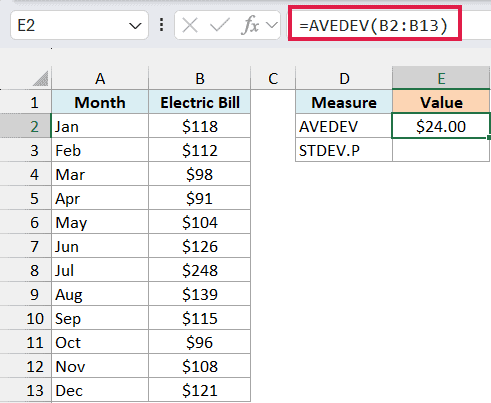
Task: Click the $98 cell
Action: tap(200, 174)
